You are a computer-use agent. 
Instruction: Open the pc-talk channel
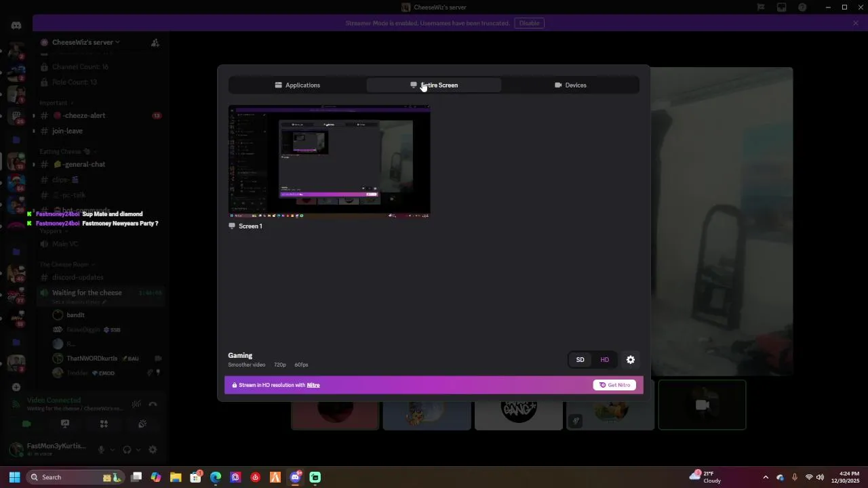pyautogui.click(x=100, y=195)
